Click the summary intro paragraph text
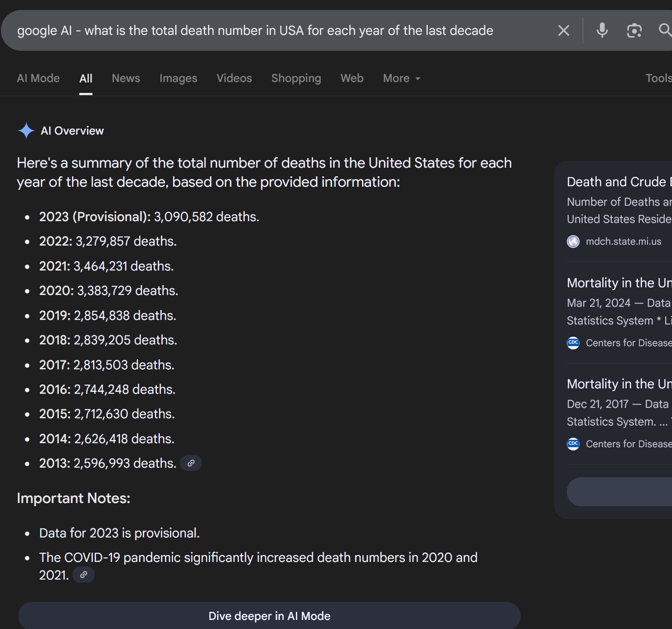 pyautogui.click(x=264, y=172)
